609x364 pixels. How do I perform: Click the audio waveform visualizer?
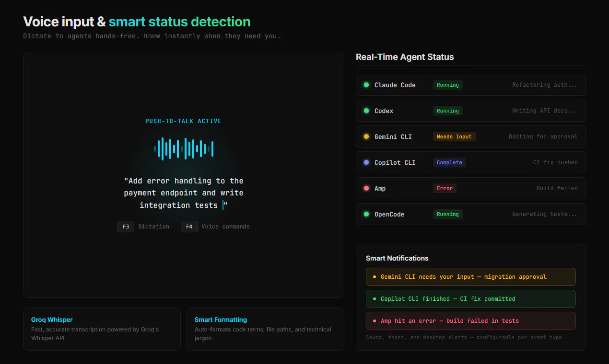(184, 148)
